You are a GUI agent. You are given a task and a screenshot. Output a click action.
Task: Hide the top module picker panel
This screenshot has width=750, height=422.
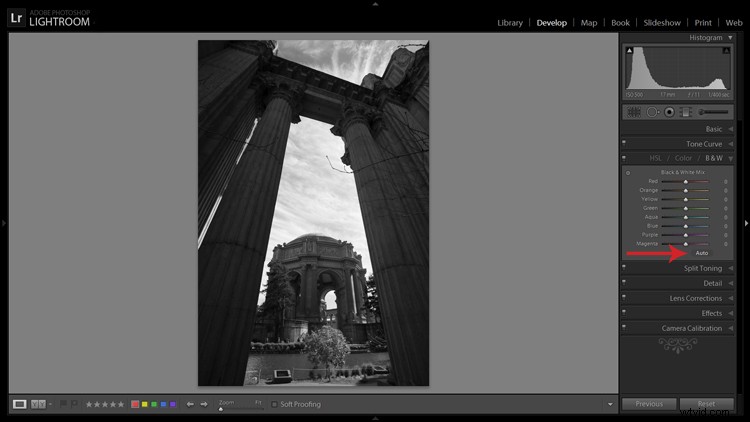tap(375, 4)
